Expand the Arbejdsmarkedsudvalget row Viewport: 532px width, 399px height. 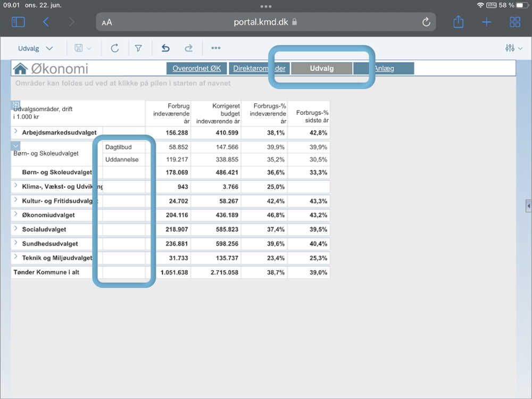[16, 131]
